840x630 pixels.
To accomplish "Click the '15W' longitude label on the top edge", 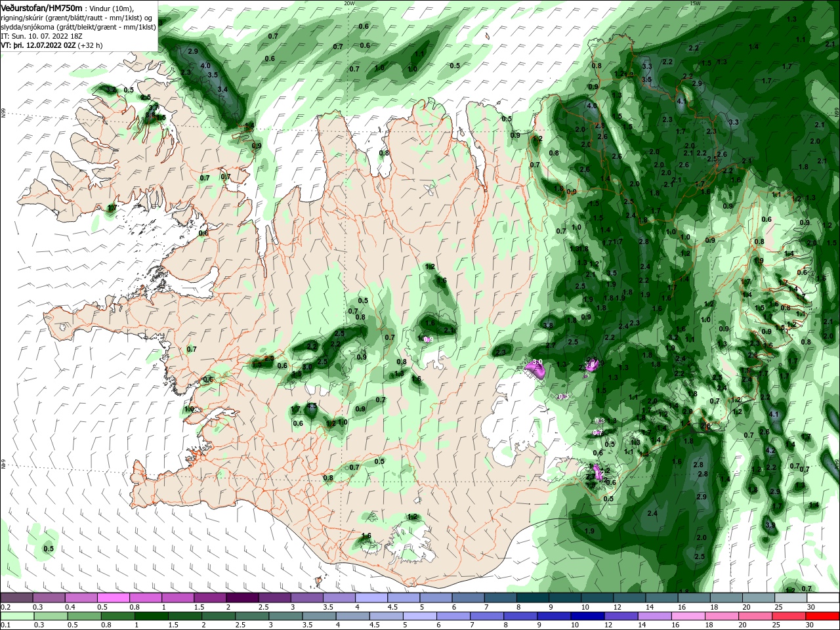I will pyautogui.click(x=696, y=3).
